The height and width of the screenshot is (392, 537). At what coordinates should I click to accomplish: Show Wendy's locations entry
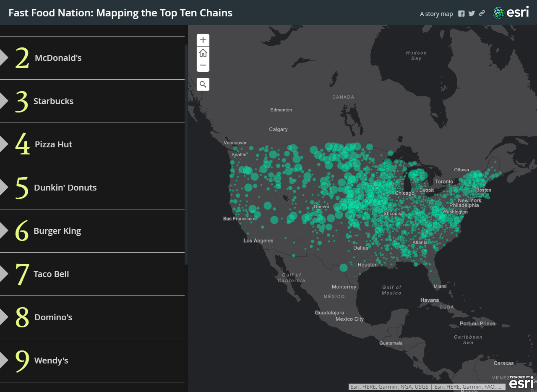51,361
